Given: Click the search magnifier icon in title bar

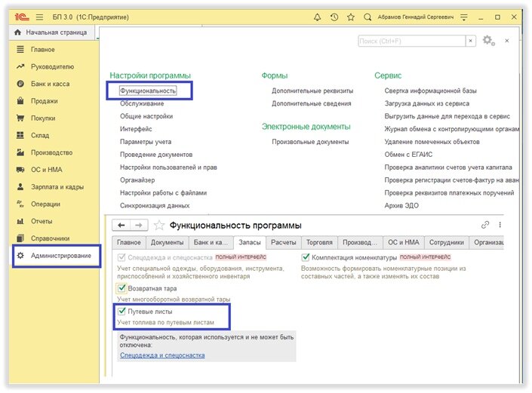Looking at the screenshot, I should coord(367,17).
